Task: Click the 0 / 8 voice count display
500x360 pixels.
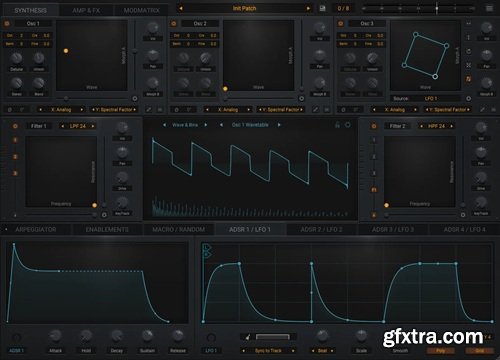Action: [343, 8]
